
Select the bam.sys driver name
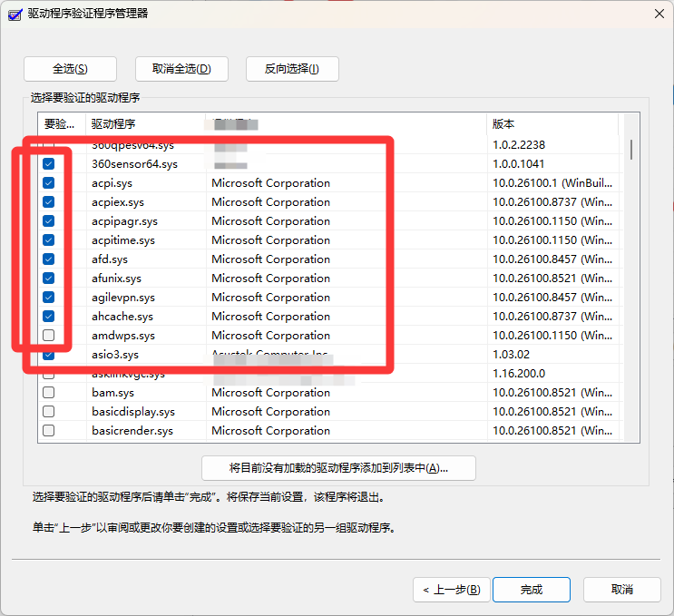coord(113,393)
